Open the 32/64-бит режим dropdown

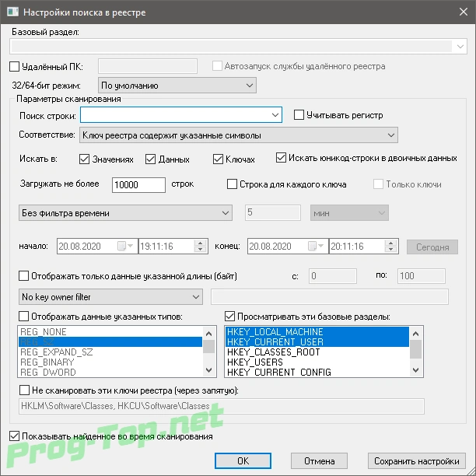177,86
